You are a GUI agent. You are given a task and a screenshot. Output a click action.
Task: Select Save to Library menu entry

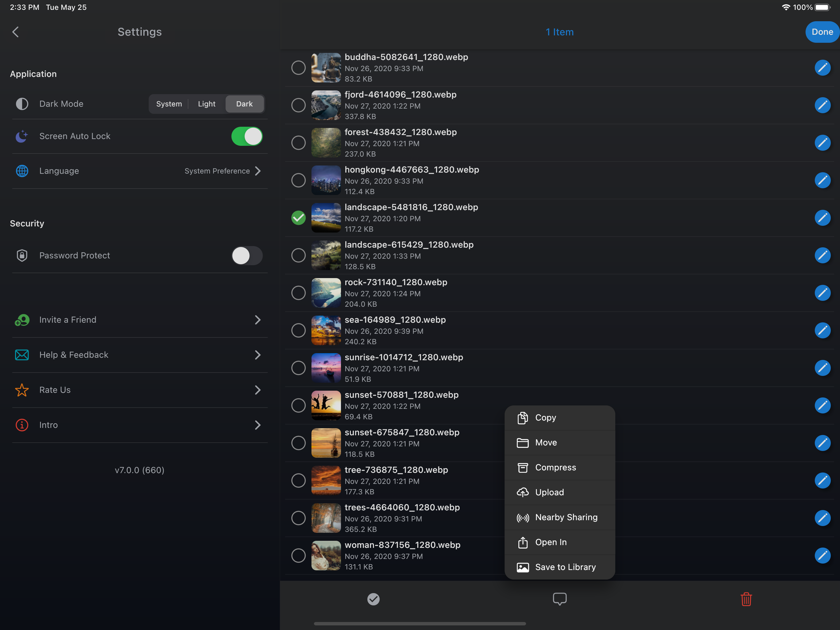click(x=565, y=567)
